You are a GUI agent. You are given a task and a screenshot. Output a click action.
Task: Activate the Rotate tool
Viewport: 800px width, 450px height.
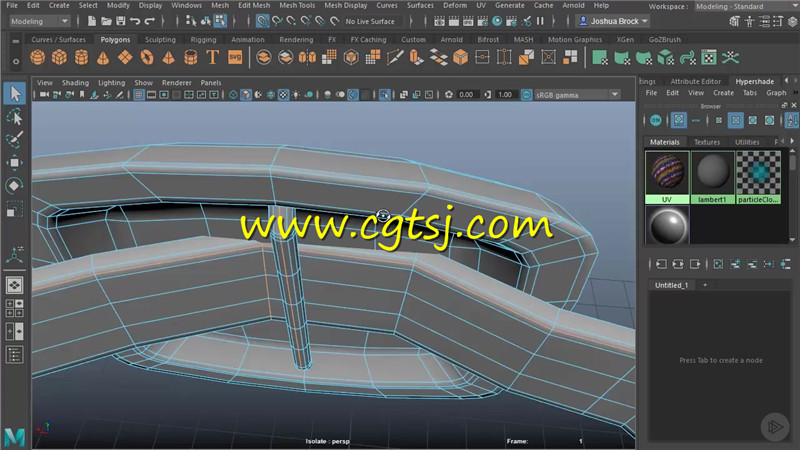15,186
